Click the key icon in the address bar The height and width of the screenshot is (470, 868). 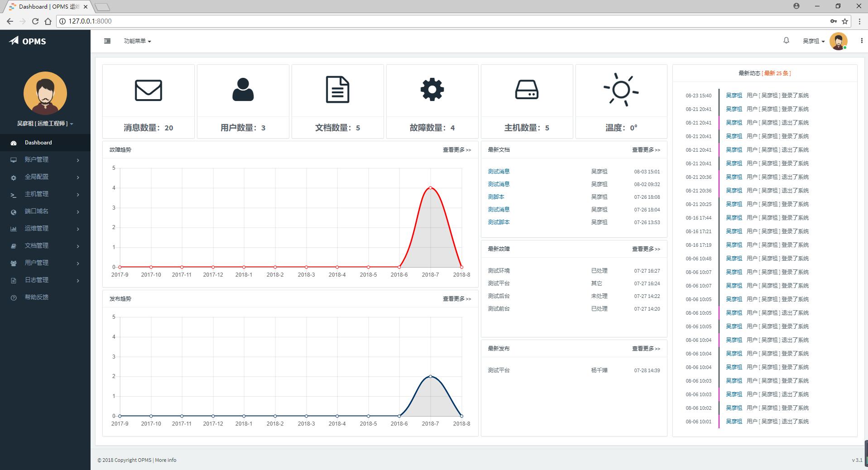833,21
